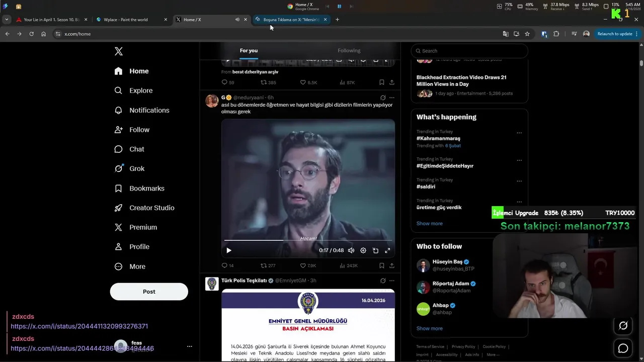The image size is (644, 362).
Task: Click the X logo in the sidebar
Action: [x=118, y=51]
